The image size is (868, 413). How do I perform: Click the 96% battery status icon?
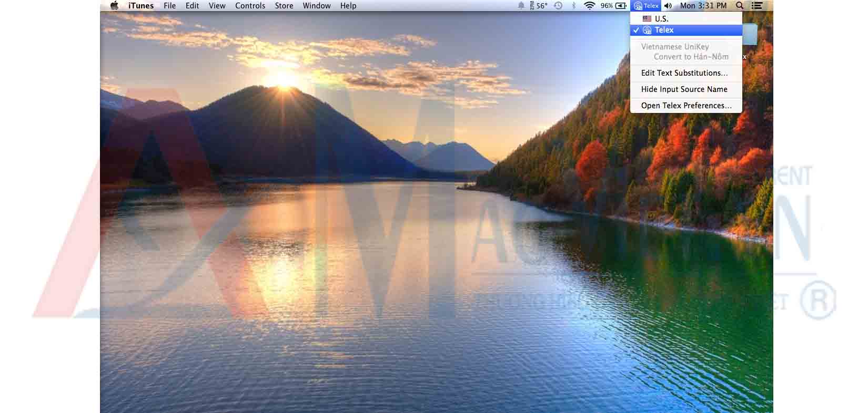pyautogui.click(x=613, y=6)
